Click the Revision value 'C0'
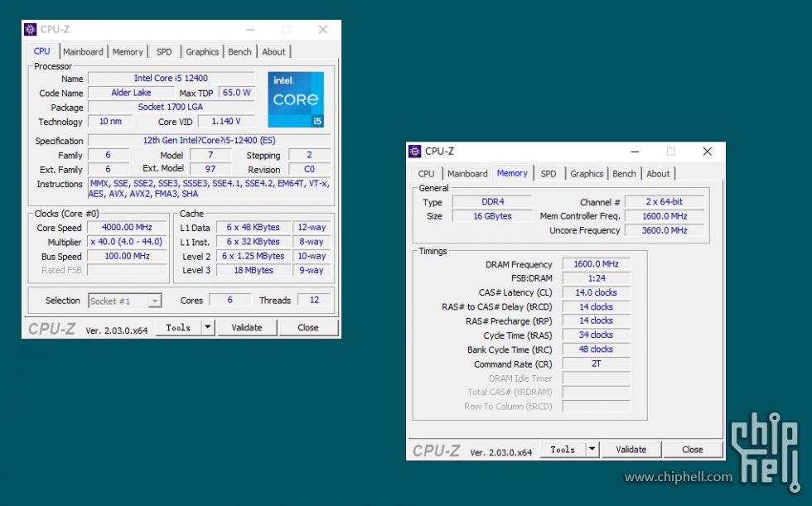Screen dimensions: 812x506 309,169
